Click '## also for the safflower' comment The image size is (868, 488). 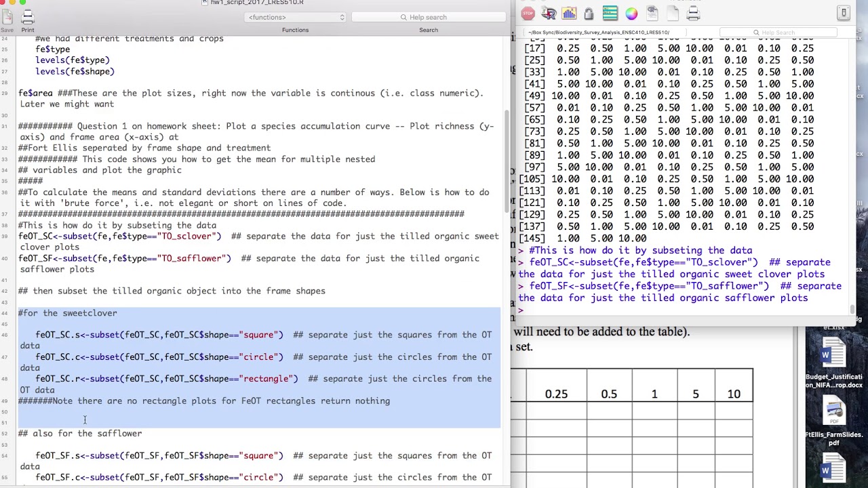[80, 434]
